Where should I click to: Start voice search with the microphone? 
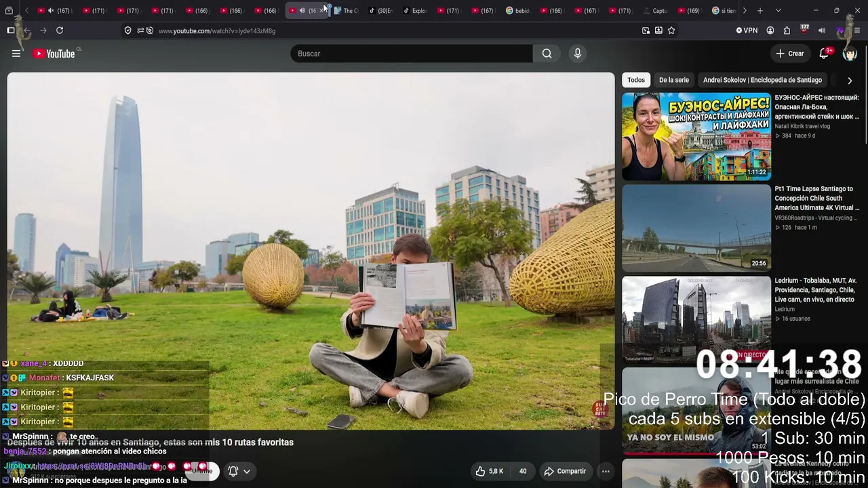tap(578, 54)
